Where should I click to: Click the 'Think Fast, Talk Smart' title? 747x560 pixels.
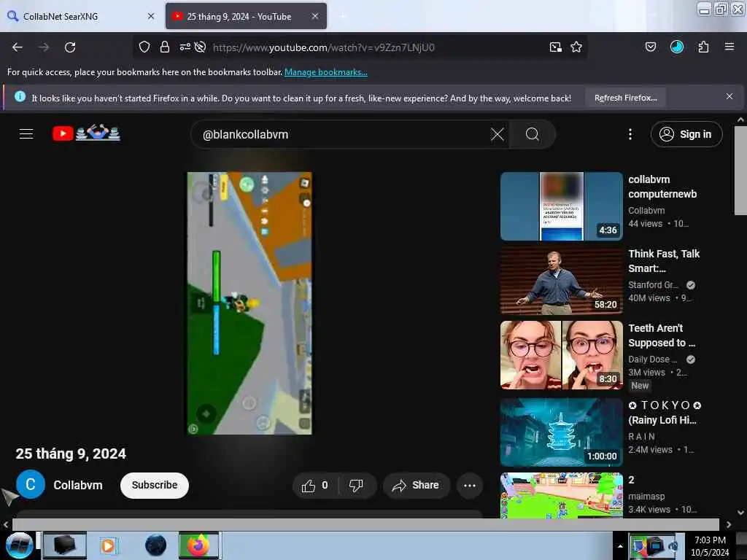[x=664, y=261]
